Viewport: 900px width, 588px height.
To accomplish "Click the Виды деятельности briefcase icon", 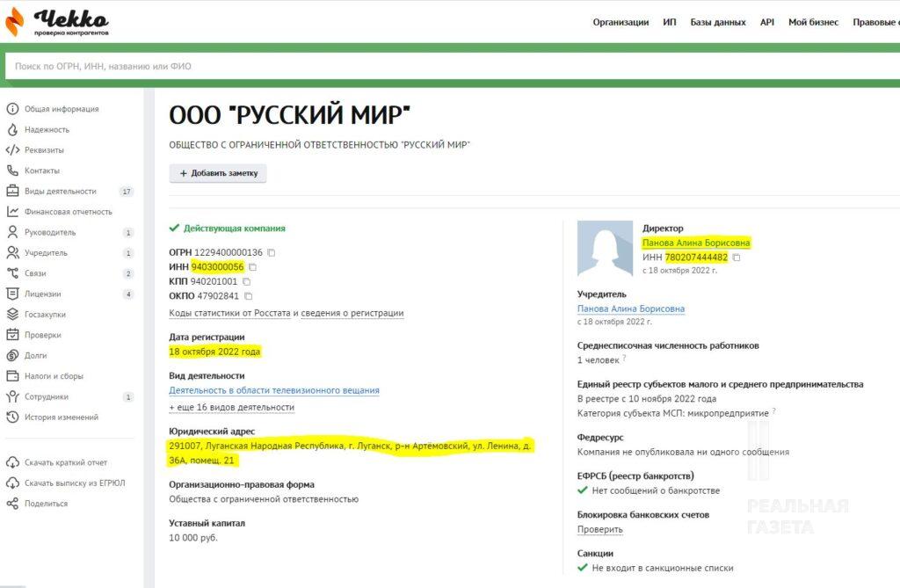I will point(12,191).
